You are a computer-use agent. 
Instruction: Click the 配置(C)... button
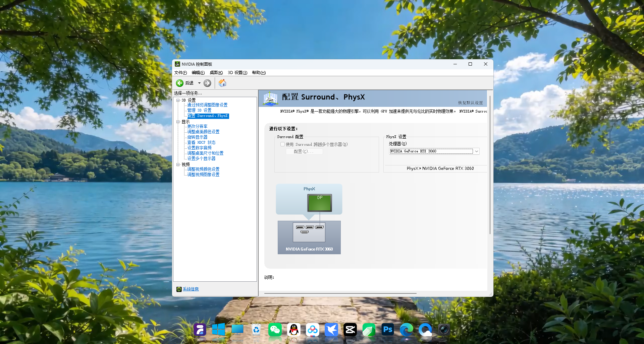304,152
